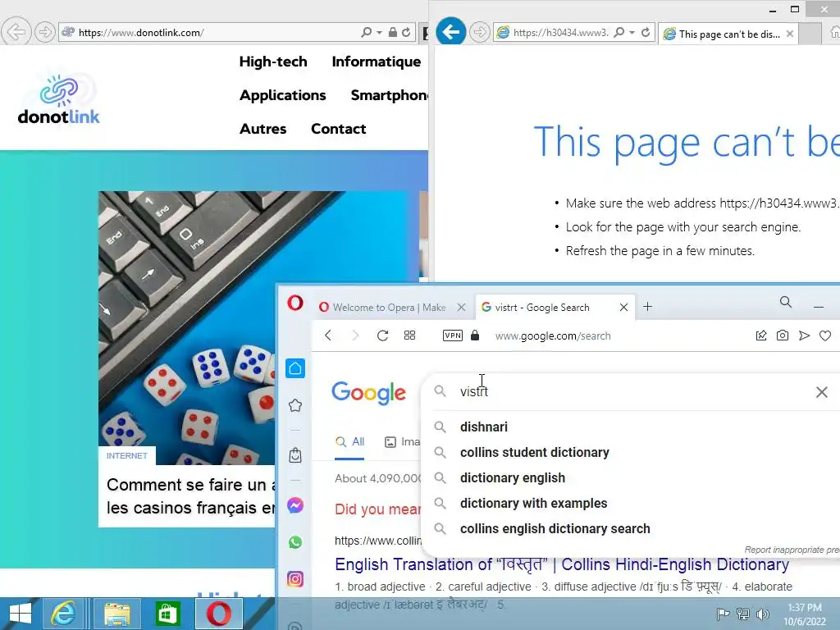
Task: Click the donotlink logo
Action: coord(58,99)
